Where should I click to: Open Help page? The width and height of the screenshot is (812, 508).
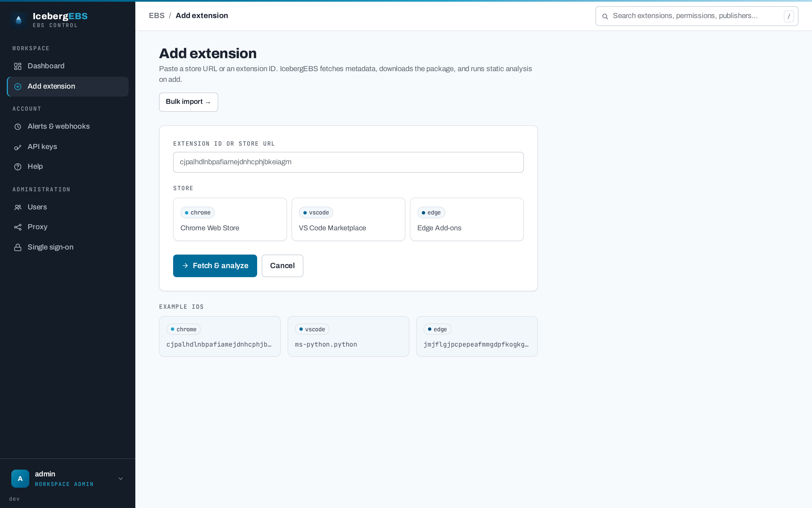point(67,167)
